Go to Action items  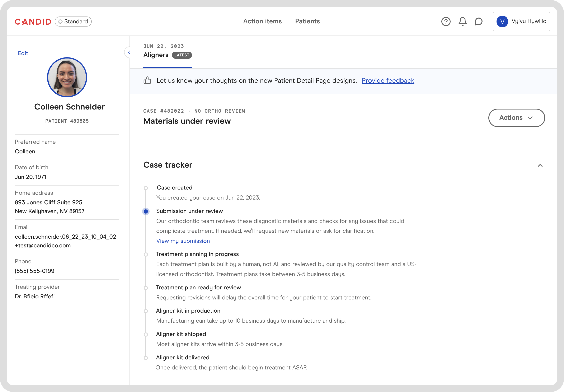coord(262,21)
